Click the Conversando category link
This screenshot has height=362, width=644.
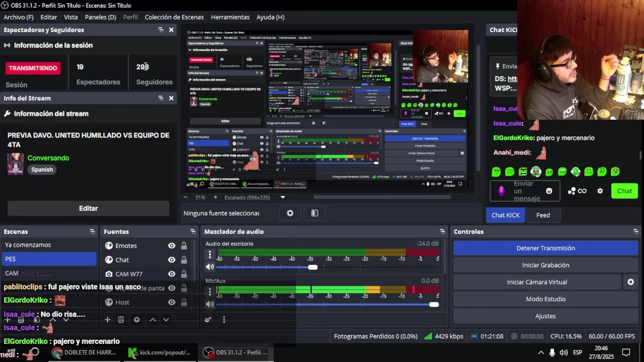pyautogui.click(x=48, y=158)
